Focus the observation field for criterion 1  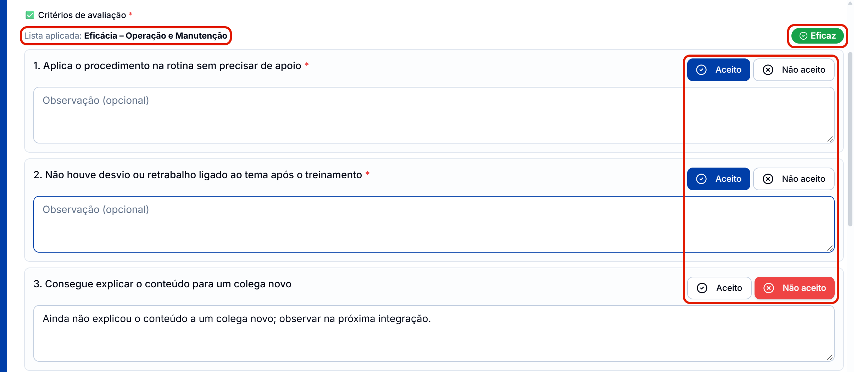pyautogui.click(x=434, y=115)
